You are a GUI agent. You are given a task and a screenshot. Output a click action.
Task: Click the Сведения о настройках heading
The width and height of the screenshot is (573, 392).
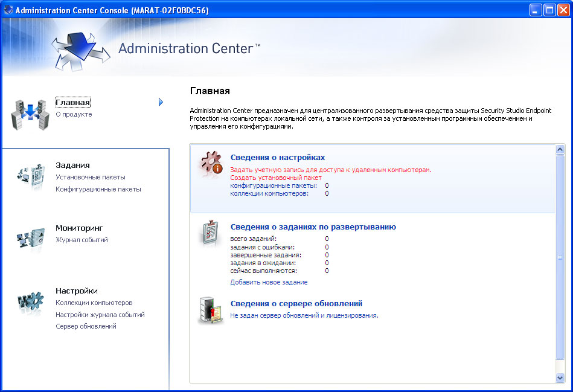click(278, 157)
